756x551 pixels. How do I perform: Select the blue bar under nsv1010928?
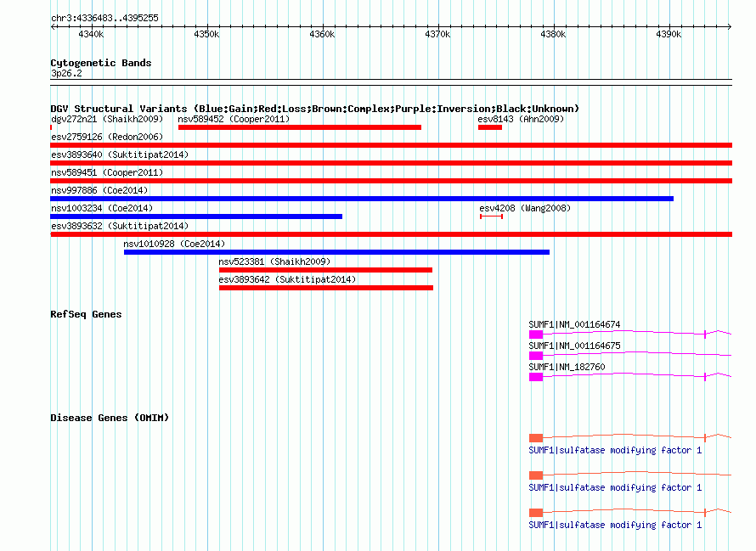[x=336, y=252]
